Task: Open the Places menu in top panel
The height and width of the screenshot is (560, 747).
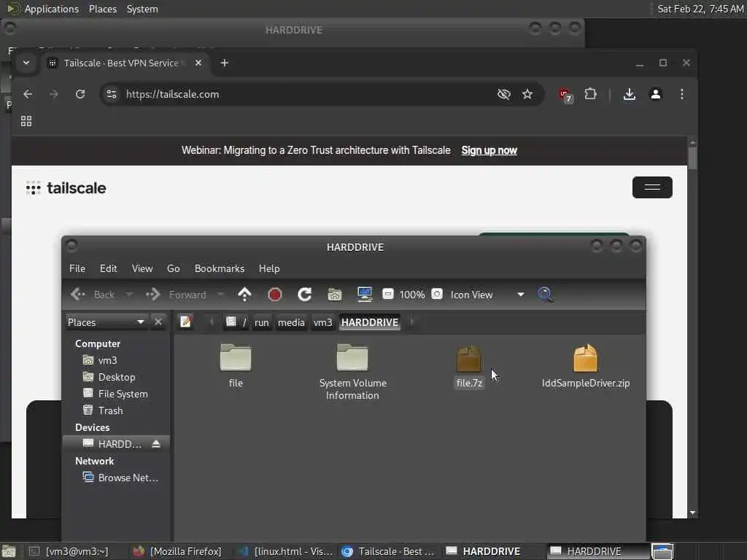Action: click(103, 9)
